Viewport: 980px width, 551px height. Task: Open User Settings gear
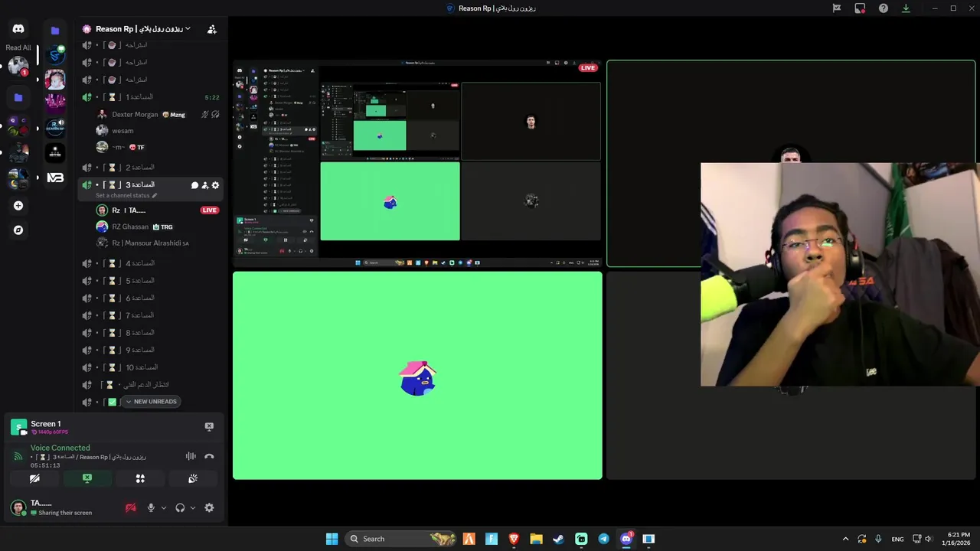[209, 507]
